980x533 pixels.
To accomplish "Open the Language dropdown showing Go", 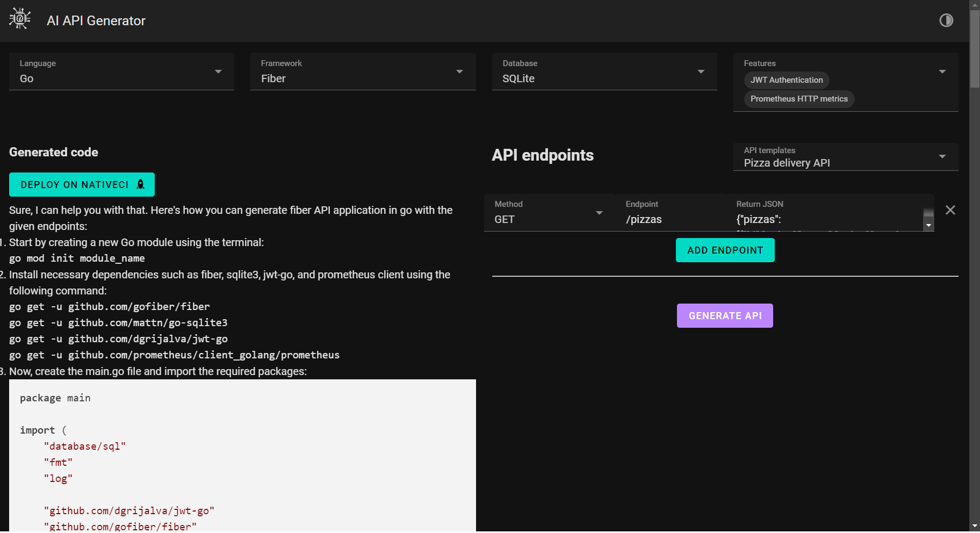I will (121, 71).
